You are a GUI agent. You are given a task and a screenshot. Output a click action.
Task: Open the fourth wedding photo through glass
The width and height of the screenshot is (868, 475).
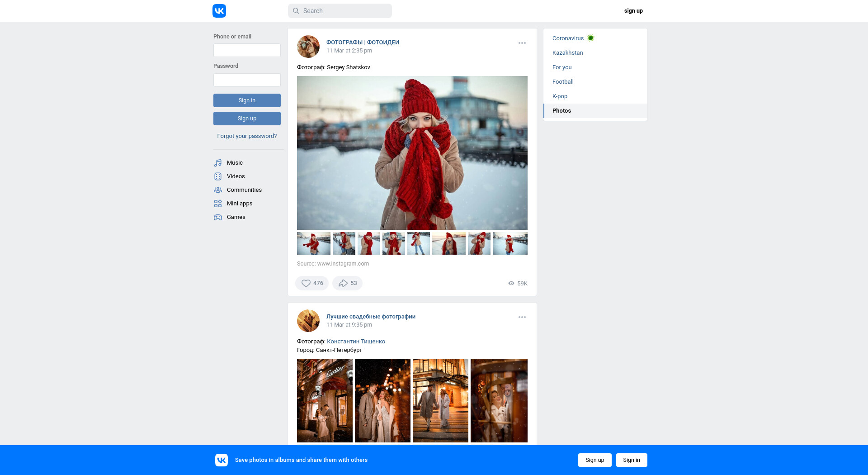(x=499, y=400)
